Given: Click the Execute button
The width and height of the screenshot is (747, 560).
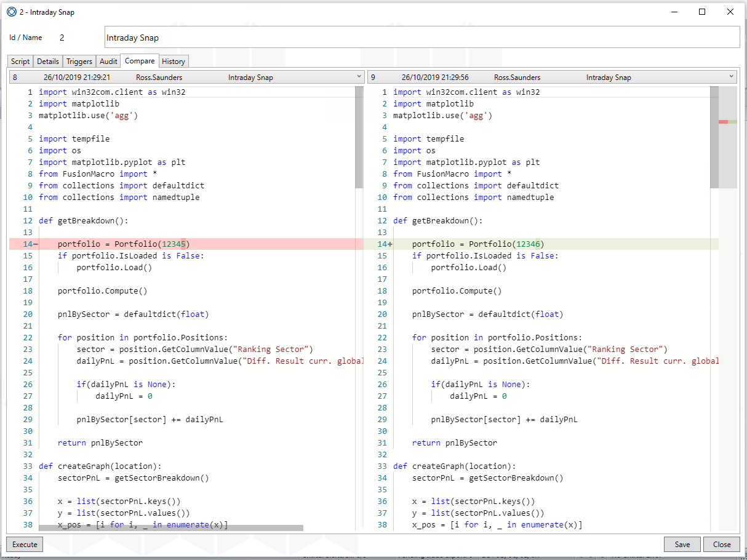Looking at the screenshot, I should [25, 544].
